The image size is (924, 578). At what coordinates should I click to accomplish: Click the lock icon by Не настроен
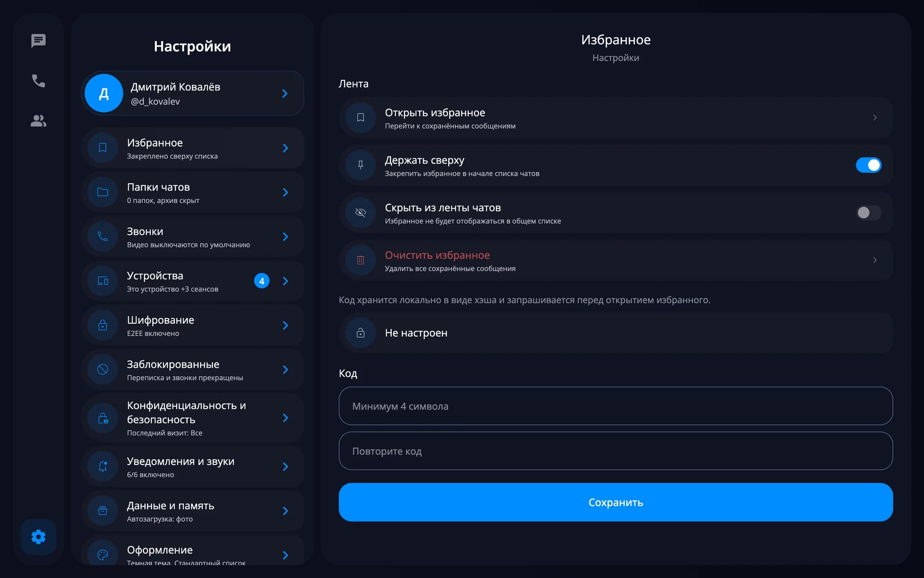click(361, 333)
